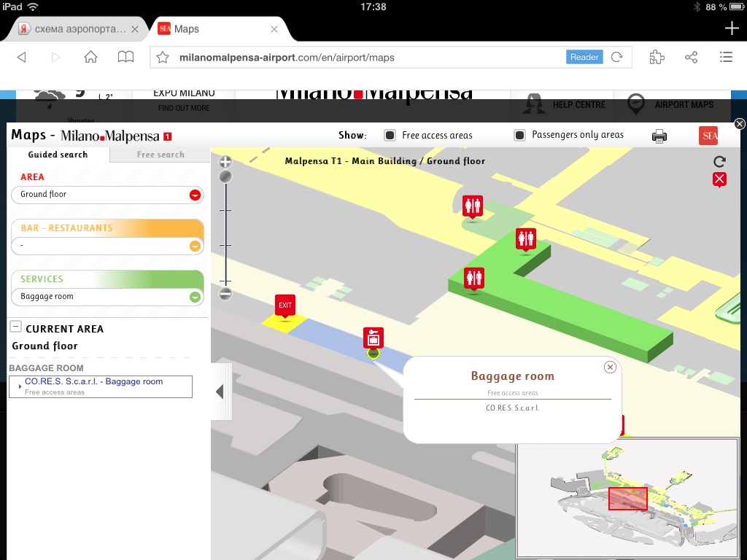Click the CO.RE.S. S.c.a.r.l. text in popup
The image size is (747, 560).
point(513,408)
